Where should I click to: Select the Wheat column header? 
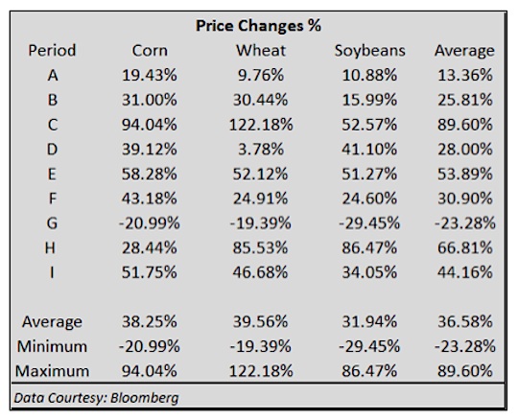(261, 51)
